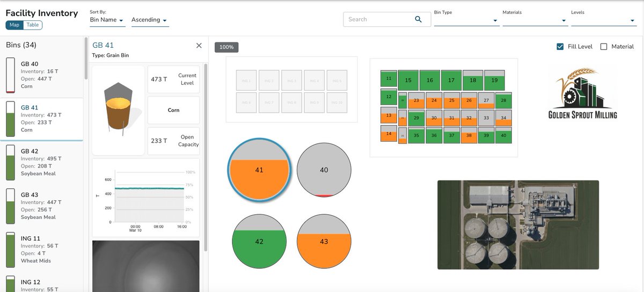
Task: Select square bin 19 on the map
Action: tap(494, 80)
